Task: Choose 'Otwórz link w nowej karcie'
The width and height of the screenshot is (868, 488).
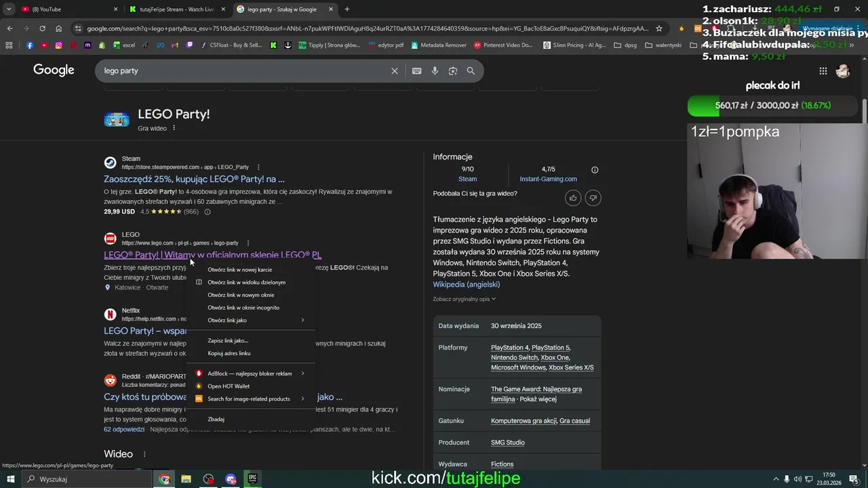Action: click(251, 270)
